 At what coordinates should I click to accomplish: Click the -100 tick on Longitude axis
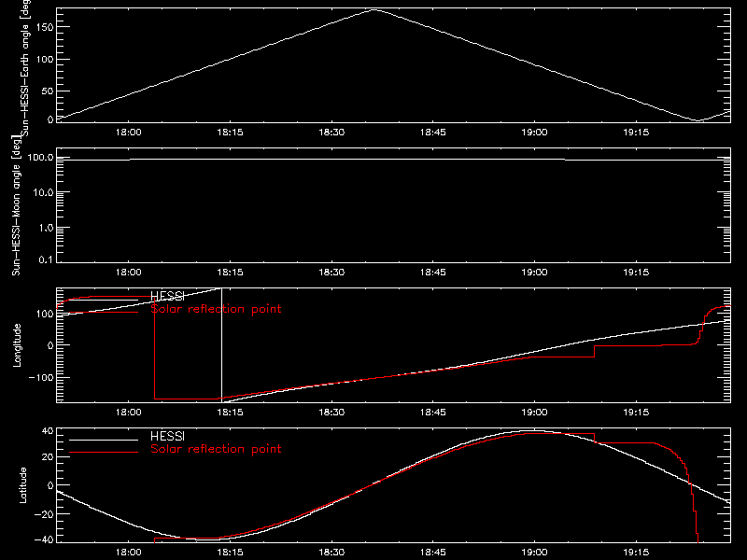[x=41, y=377]
